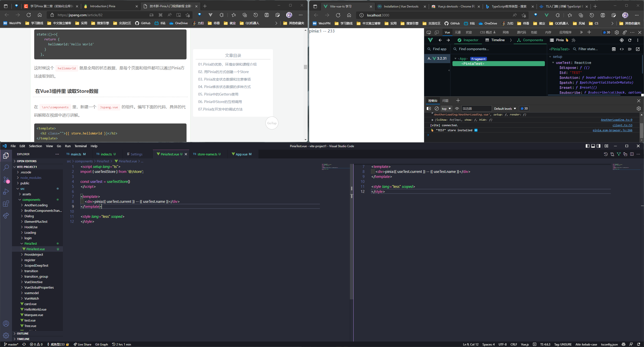
Task: Click scroll to component eye icon in Vue Devtools
Action: tap(614, 49)
